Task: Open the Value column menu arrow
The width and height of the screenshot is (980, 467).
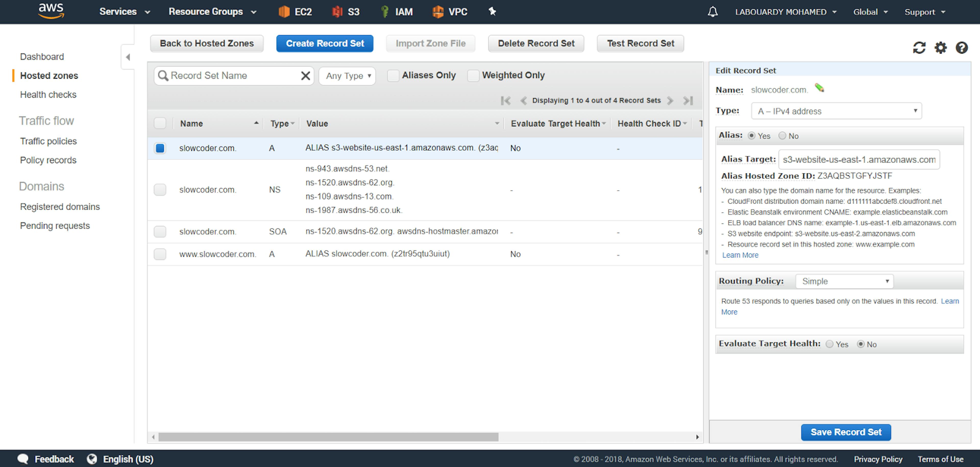Action: (x=497, y=124)
